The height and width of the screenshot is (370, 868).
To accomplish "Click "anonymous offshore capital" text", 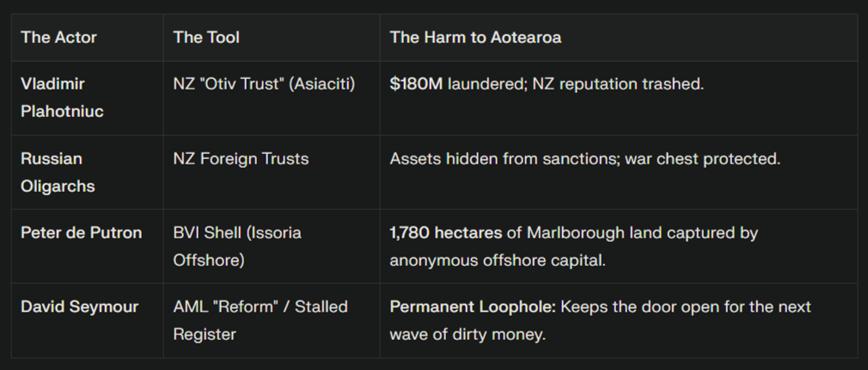I will point(496,260).
